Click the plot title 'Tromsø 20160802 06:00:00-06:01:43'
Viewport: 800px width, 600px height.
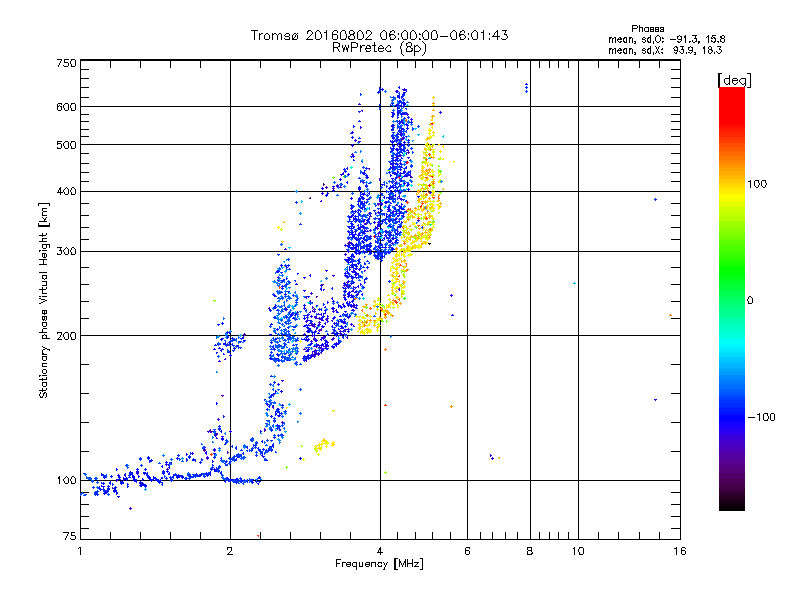(379, 35)
